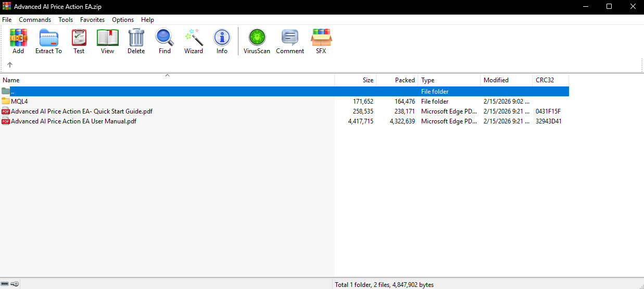Open the Favorites menu
644x289 pixels.
coord(92,20)
